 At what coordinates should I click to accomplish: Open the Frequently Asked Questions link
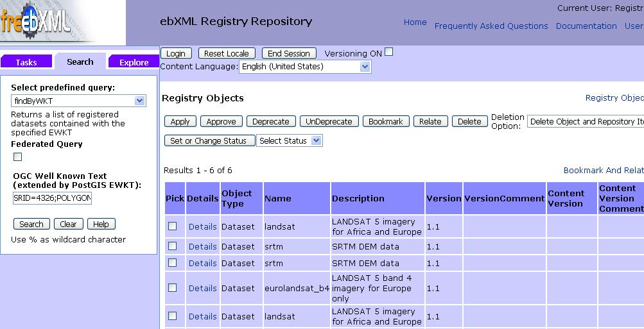[x=491, y=26]
